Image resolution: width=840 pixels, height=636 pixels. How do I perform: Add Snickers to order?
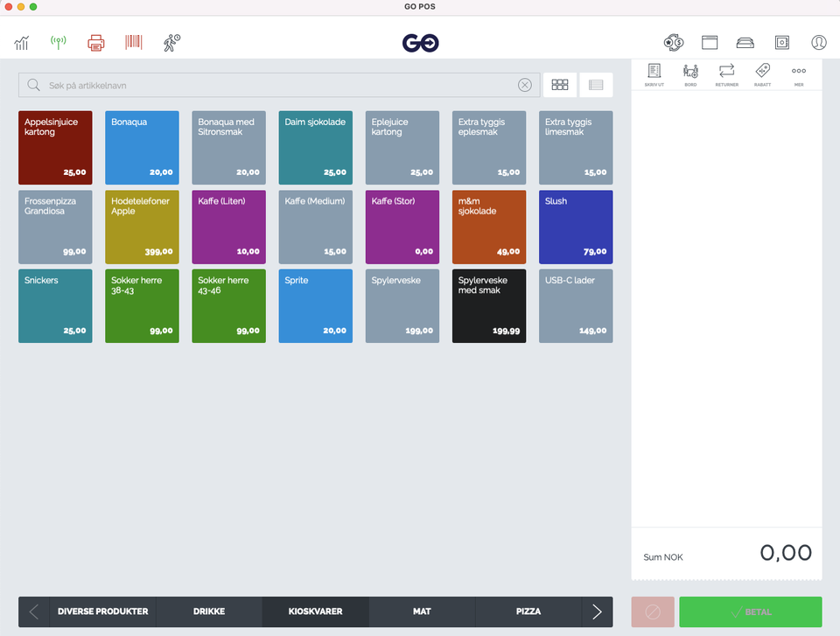coord(55,306)
